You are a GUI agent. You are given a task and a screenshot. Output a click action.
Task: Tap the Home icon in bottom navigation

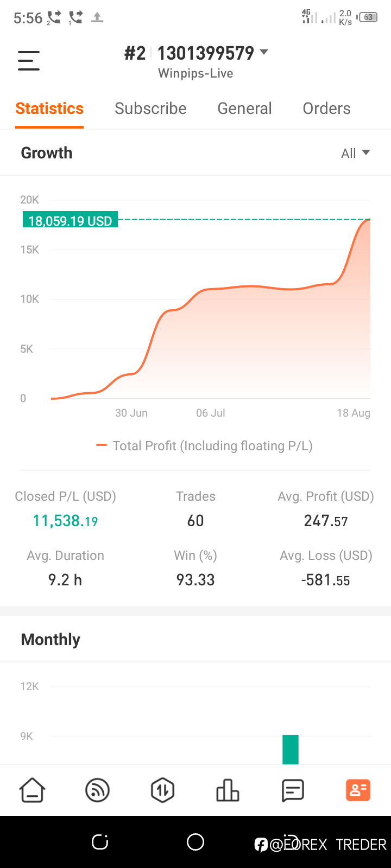tap(33, 790)
